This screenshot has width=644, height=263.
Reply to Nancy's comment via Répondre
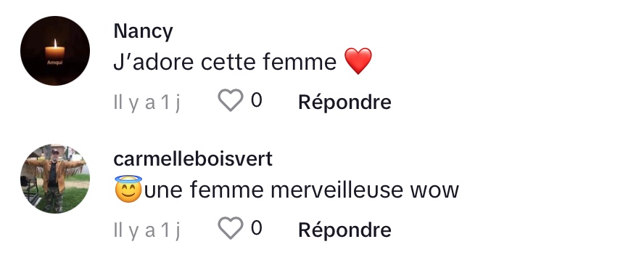pyautogui.click(x=344, y=102)
